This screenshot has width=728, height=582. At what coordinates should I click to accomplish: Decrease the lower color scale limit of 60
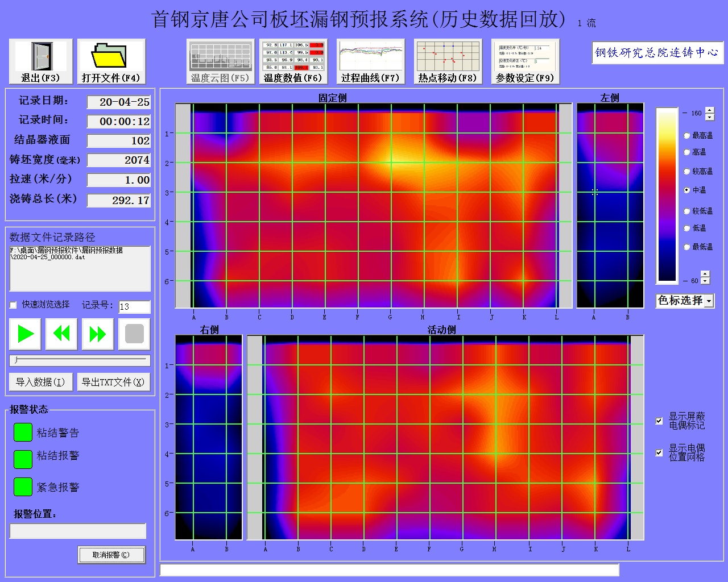705,281
